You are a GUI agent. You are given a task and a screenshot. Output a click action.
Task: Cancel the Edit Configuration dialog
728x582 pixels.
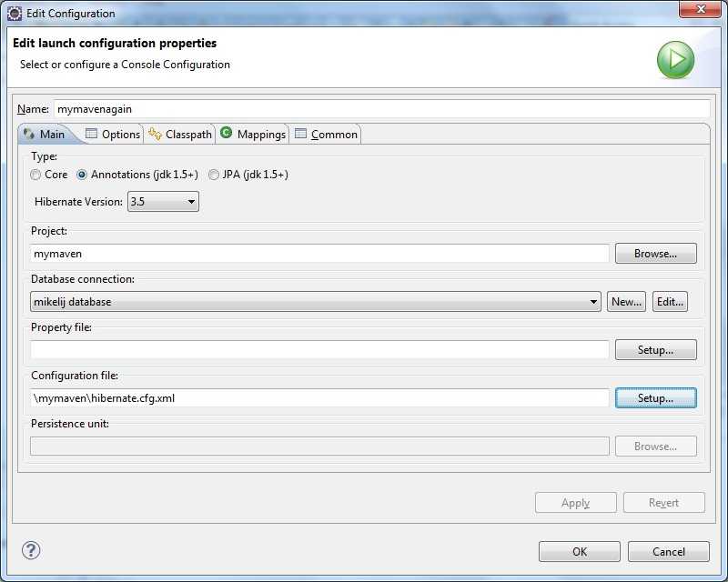669,551
